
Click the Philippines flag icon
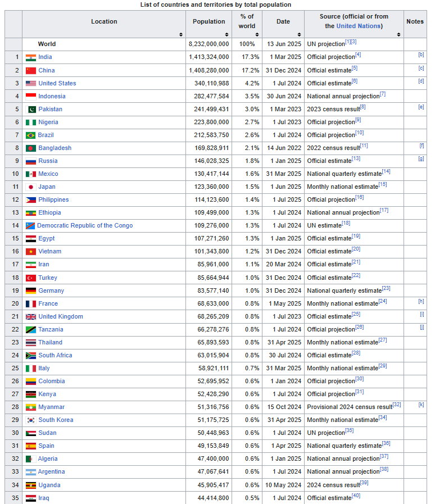pos(31,200)
